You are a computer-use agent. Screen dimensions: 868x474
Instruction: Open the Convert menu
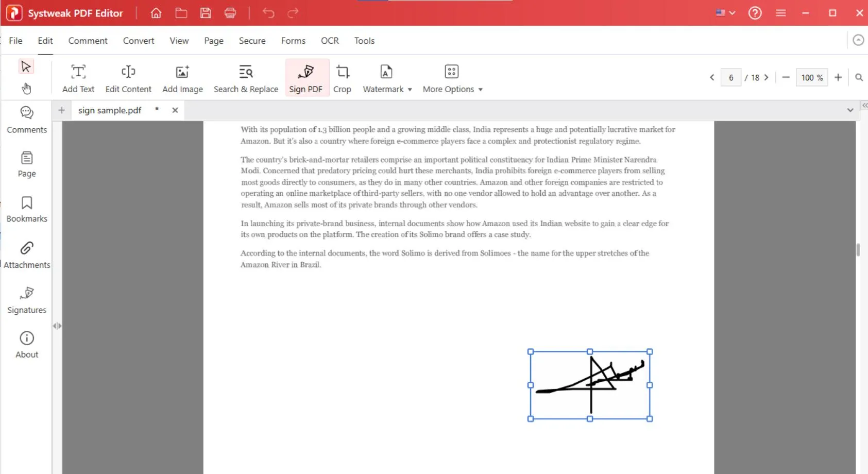pos(138,41)
